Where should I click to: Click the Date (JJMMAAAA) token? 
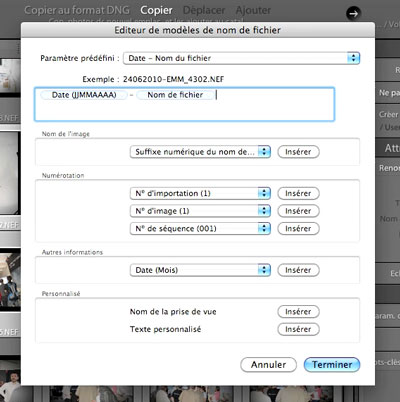tap(84, 95)
